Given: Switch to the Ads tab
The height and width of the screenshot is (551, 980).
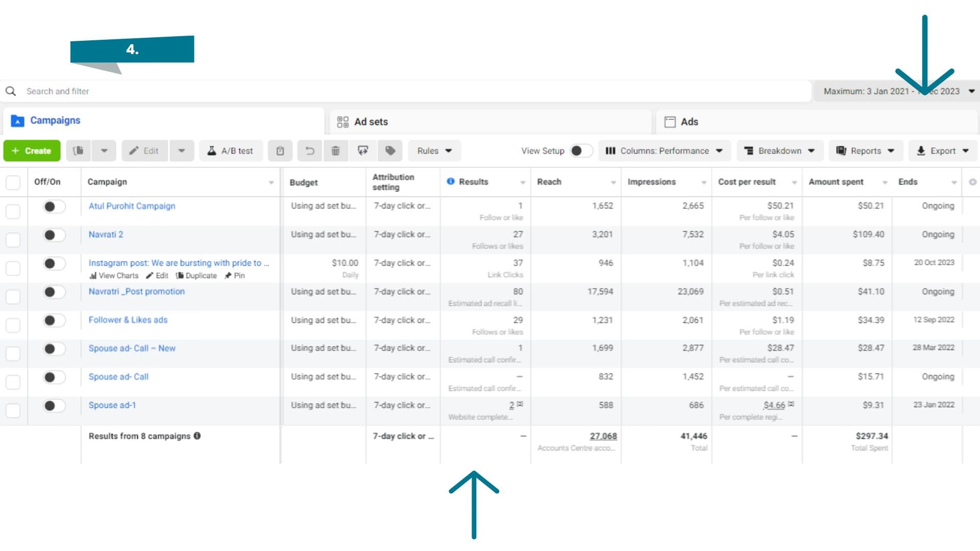Looking at the screenshot, I should (x=817, y=121).
